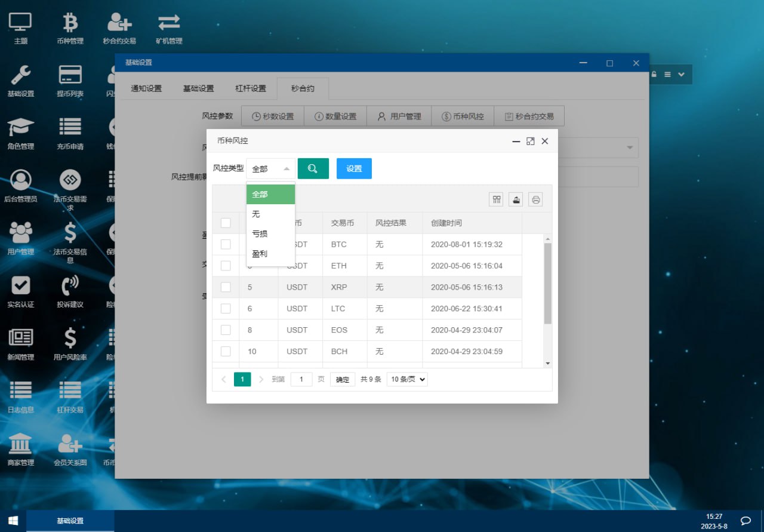Switch to the 杠杆设置 tab
This screenshot has width=764, height=532.
[251, 88]
